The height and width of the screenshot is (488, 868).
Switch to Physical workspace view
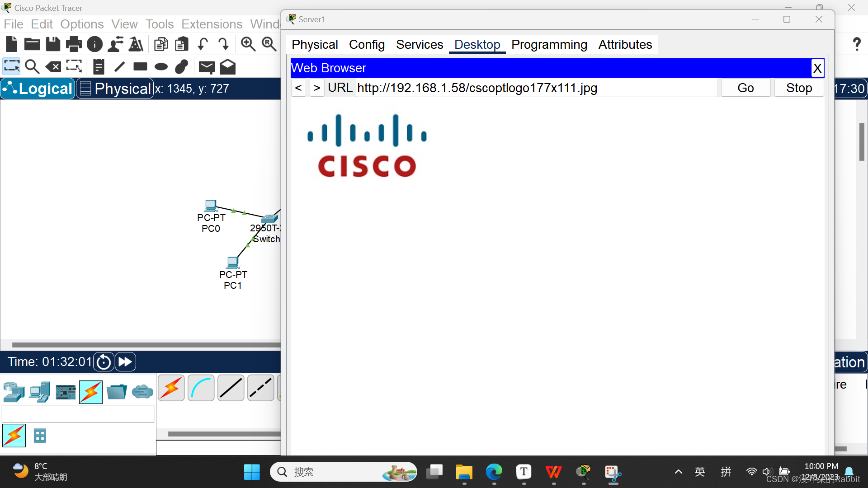pyautogui.click(x=115, y=89)
